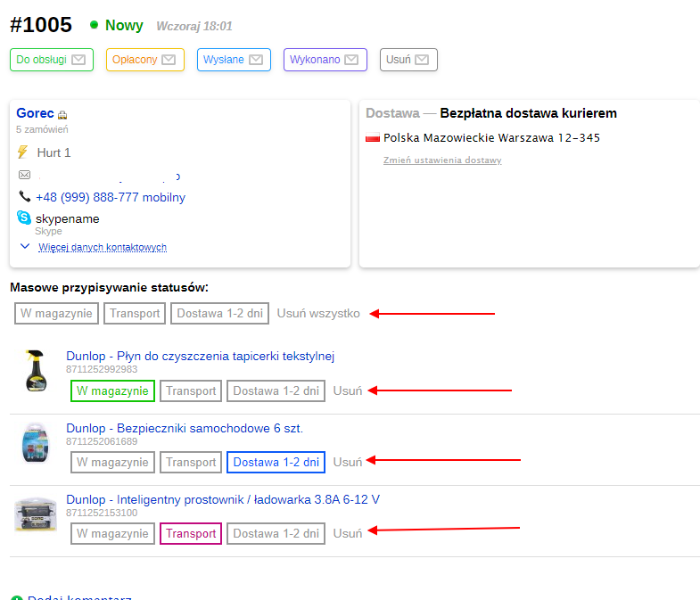Toggle W magazynie status for tapicerki cleaner
The image size is (700, 600).
(112, 390)
